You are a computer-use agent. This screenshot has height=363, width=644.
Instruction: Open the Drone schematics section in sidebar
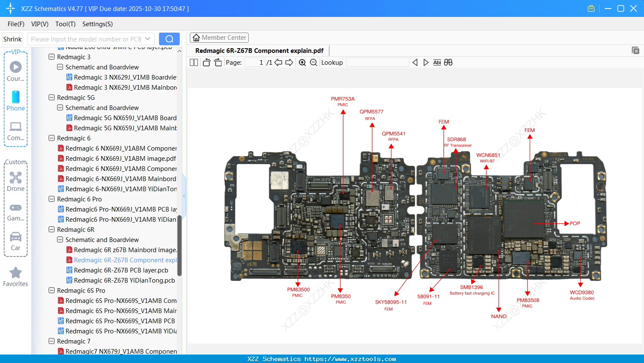pos(15,182)
